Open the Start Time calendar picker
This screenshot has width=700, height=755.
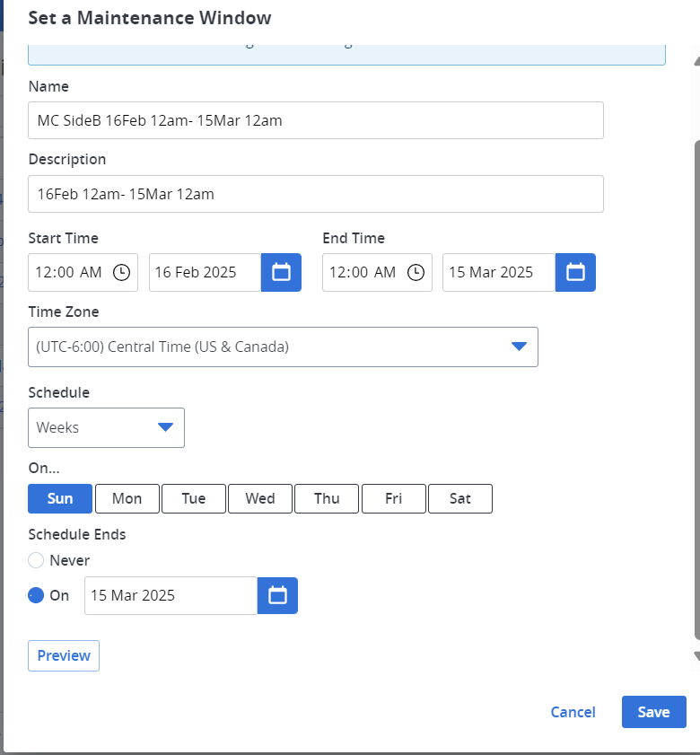coord(281,272)
